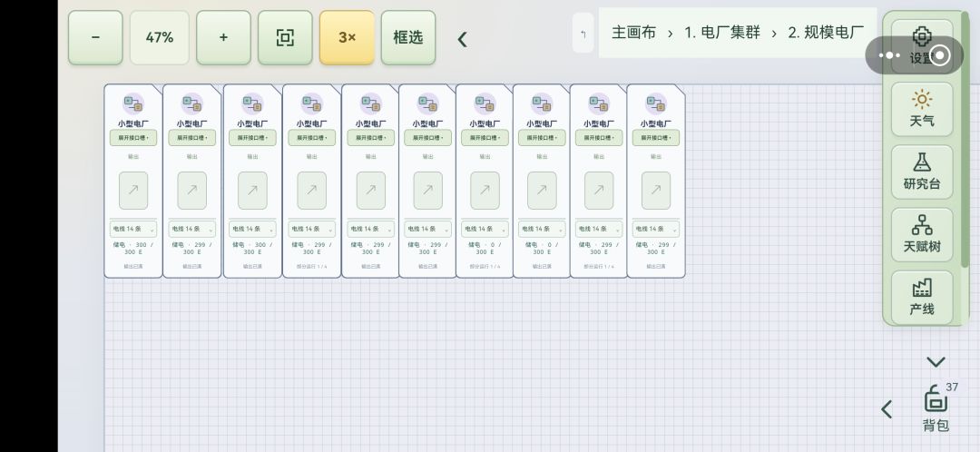Screen dimensions: 980x452
Task: Open the second card's 电线 14 条 dropdown
Action: [x=191, y=229]
